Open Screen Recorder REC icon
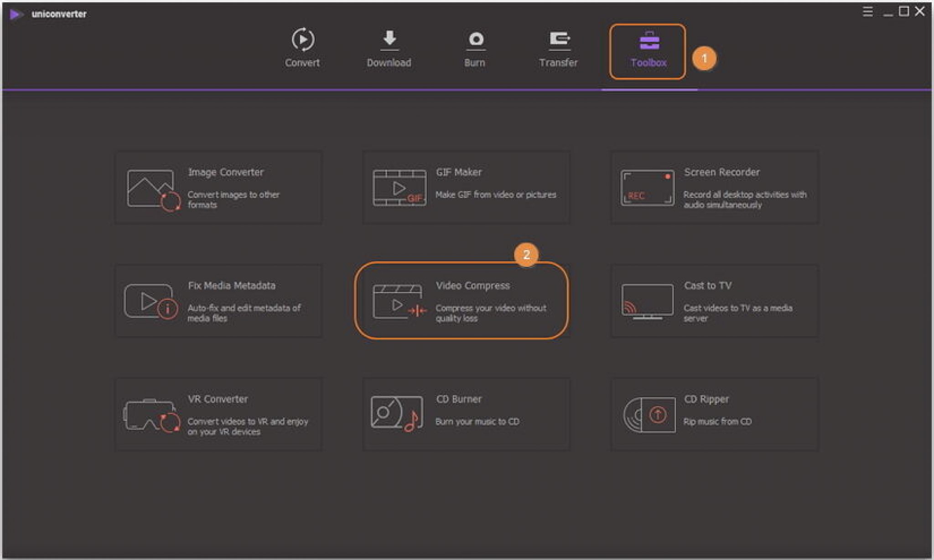The height and width of the screenshot is (560, 934). click(647, 188)
